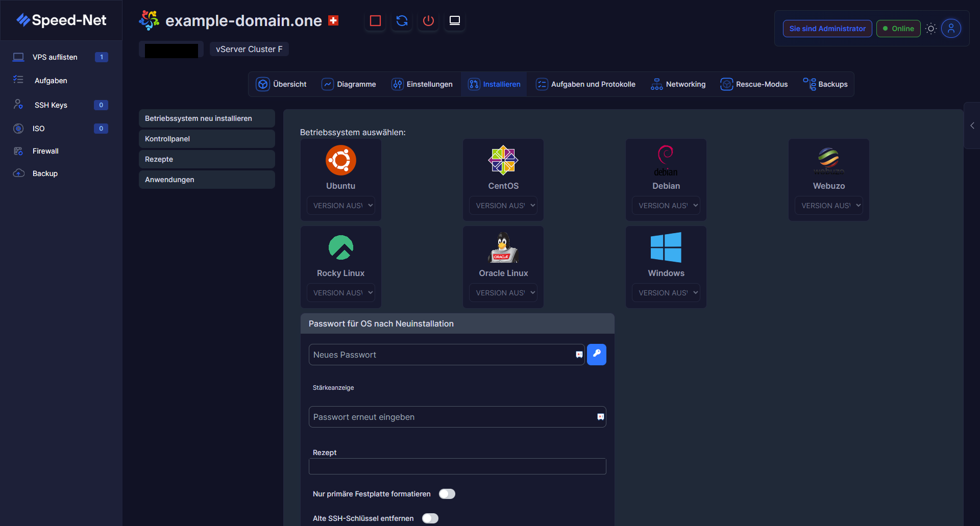The width and height of the screenshot is (980, 526).
Task: Open Rocky Linux version dropdown
Action: (x=340, y=293)
